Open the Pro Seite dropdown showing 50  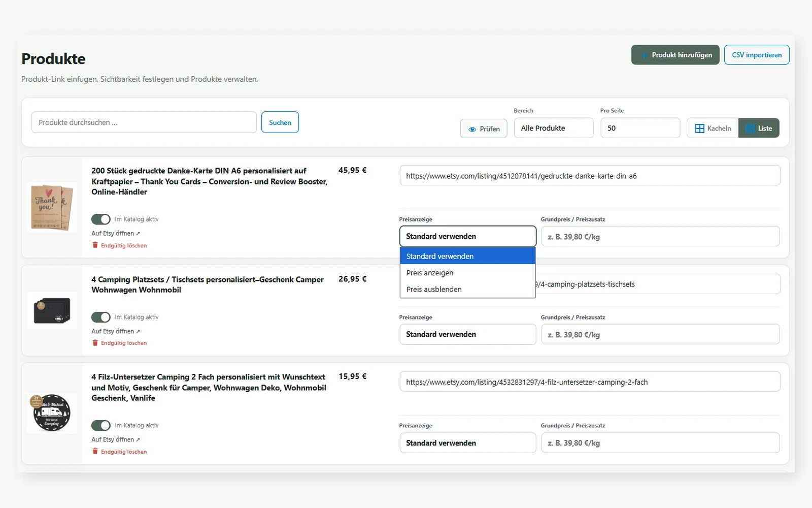(640, 128)
